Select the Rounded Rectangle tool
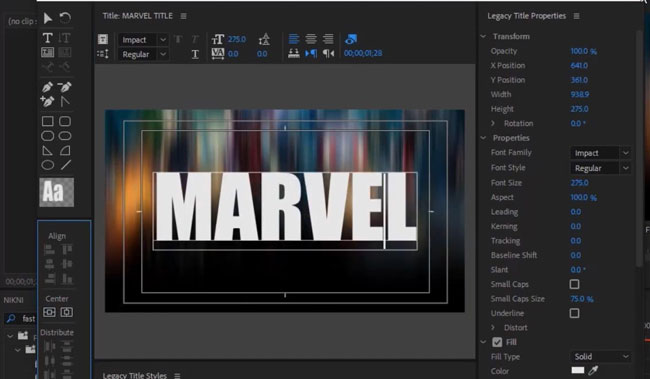Screen dimensions: 650x379 point(65,136)
